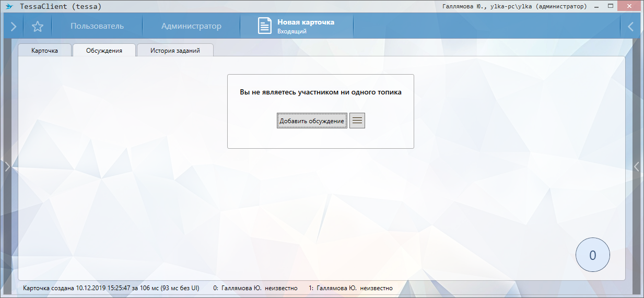Open the Карточка tab
This screenshot has height=298, width=644.
tap(44, 51)
